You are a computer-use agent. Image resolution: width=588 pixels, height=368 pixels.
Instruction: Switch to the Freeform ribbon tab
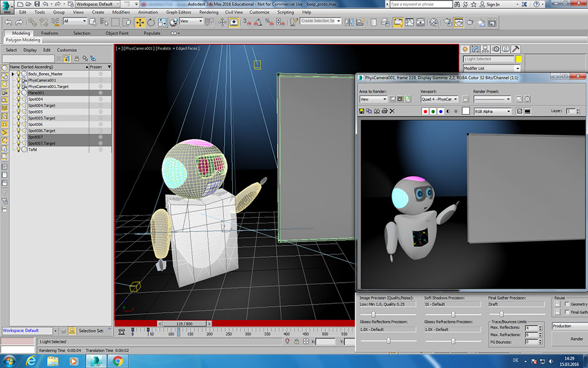point(49,33)
